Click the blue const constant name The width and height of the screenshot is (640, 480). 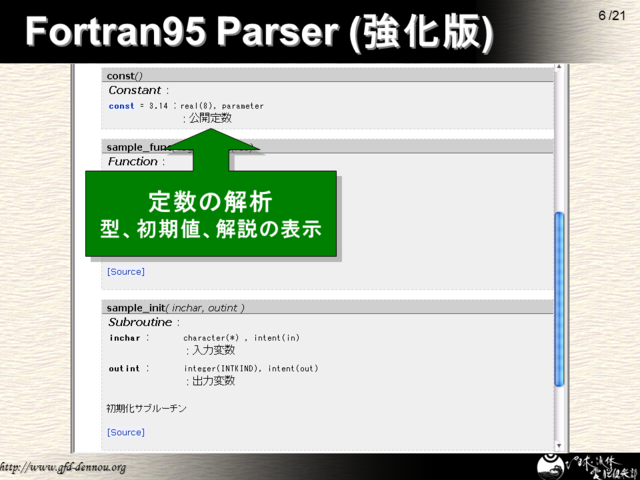[x=121, y=105]
